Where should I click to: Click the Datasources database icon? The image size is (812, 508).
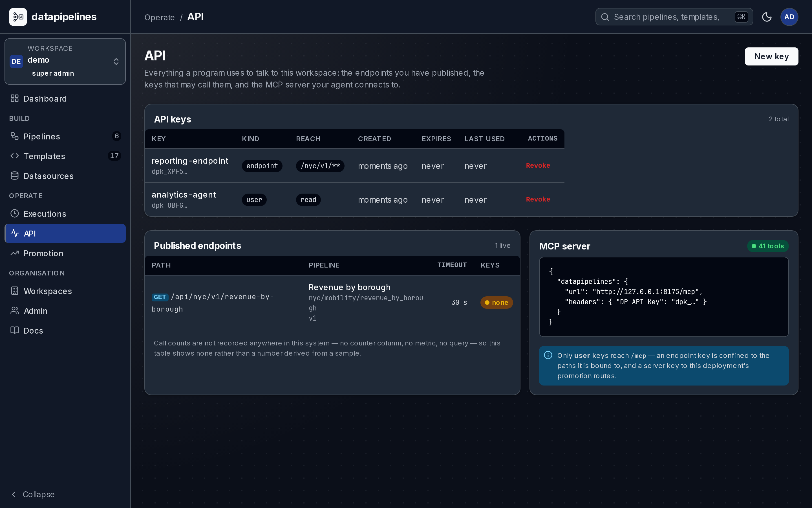(x=14, y=176)
